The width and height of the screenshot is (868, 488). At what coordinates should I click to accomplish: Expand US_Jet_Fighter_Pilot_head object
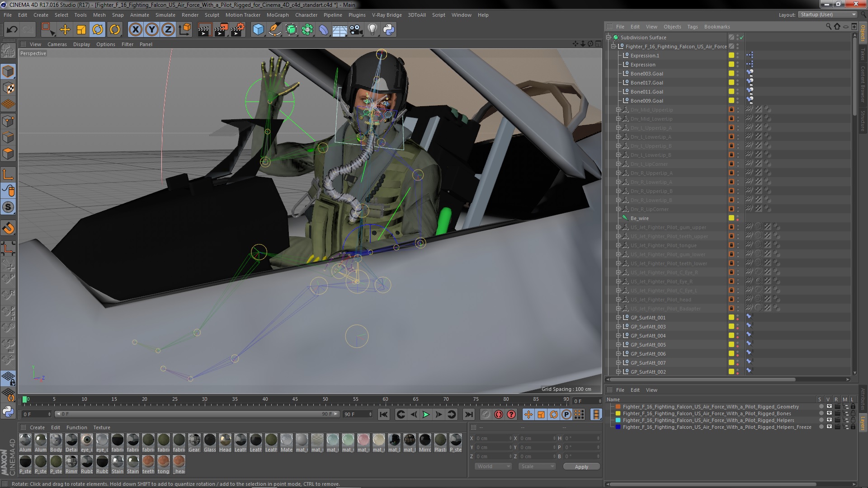pos(618,300)
